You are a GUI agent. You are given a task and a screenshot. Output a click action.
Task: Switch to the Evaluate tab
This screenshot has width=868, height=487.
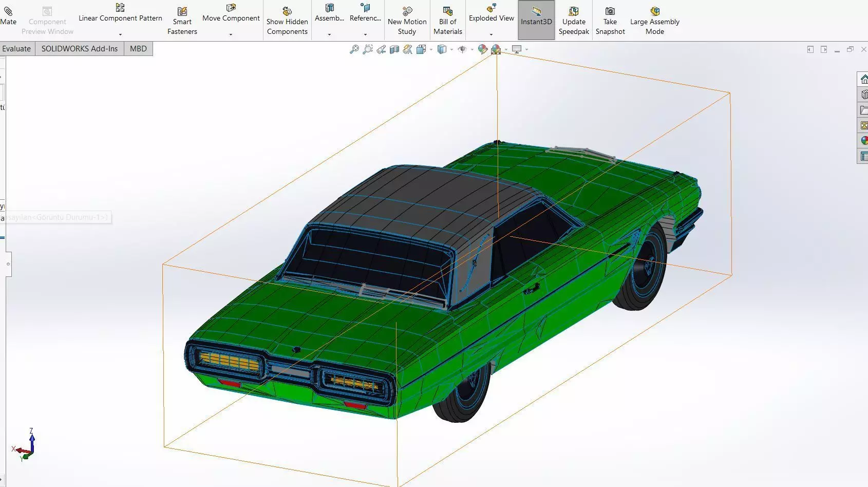(16, 49)
